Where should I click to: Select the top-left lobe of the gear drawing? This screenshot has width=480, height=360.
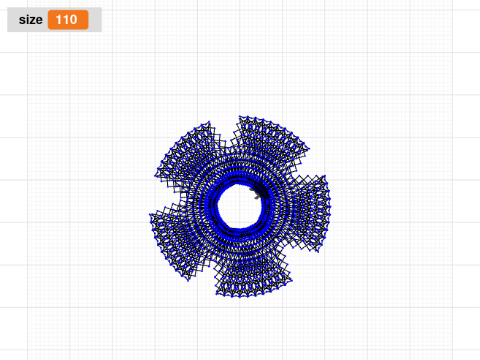click(x=187, y=150)
